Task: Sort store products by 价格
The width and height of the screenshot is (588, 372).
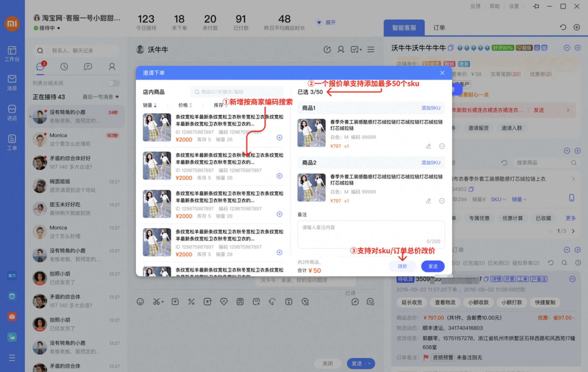Action: point(185,105)
